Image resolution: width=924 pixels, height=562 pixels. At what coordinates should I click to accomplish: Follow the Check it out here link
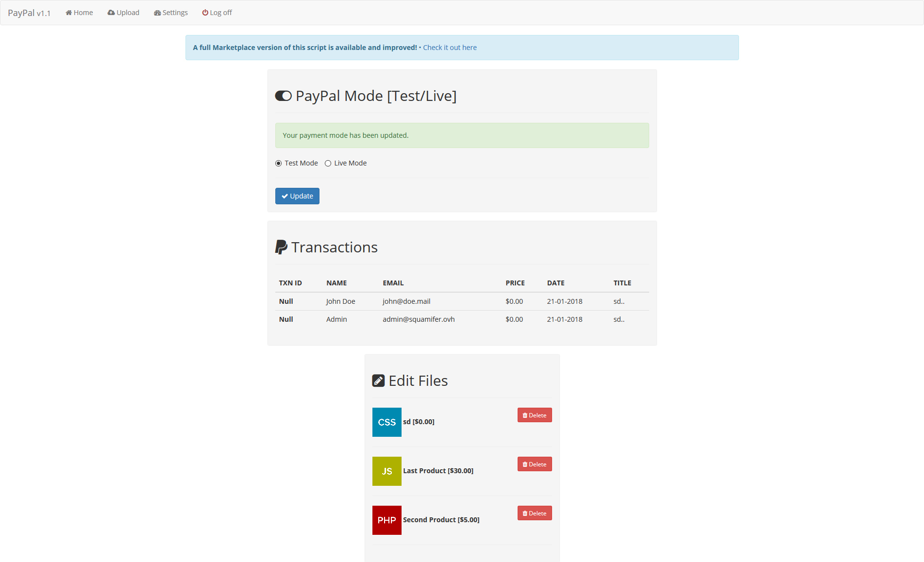point(450,48)
